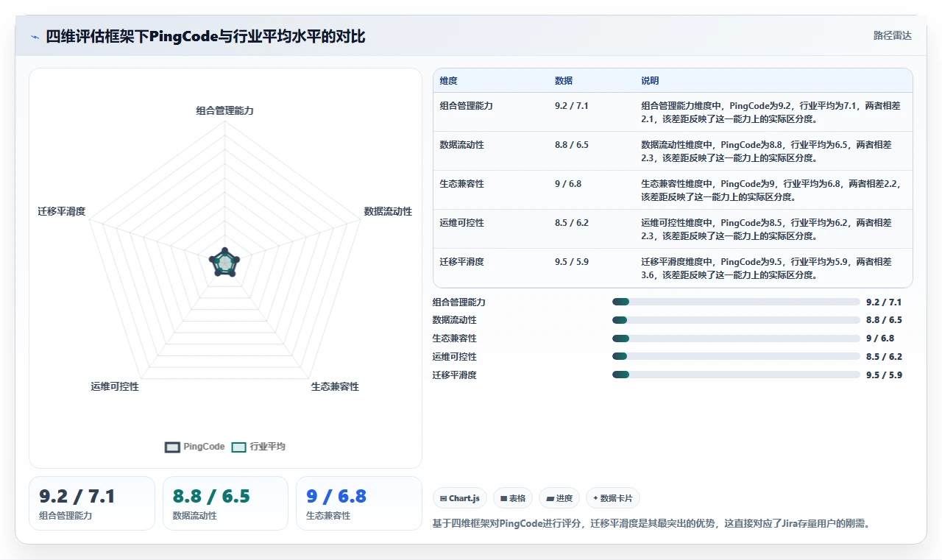Select the 进度 chip
This screenshot has height=560, width=942.
(559, 498)
